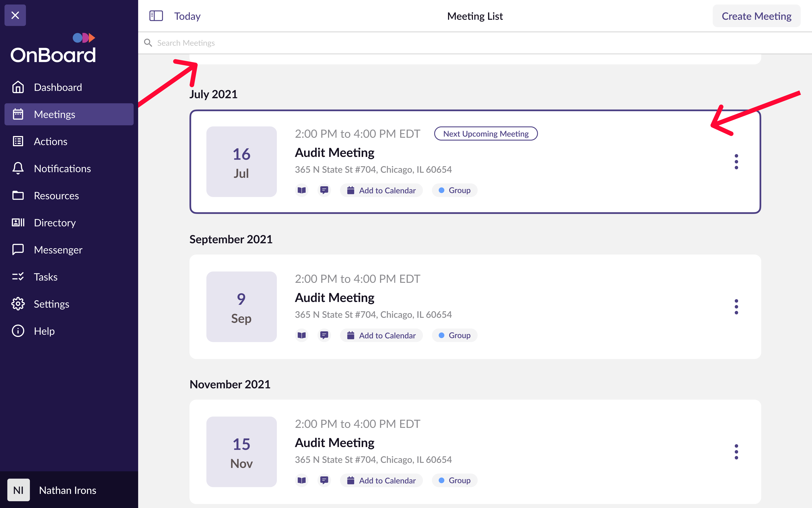Select Meetings in the sidebar

pyautogui.click(x=69, y=114)
